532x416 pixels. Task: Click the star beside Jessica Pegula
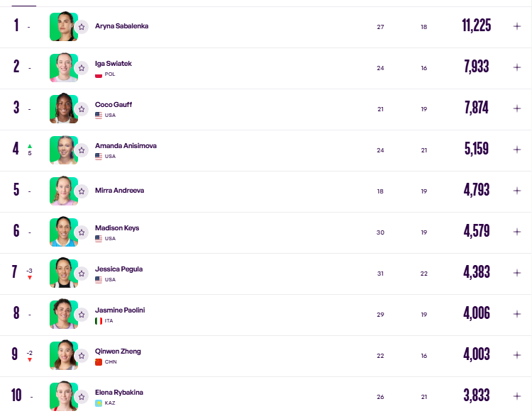coord(82,274)
